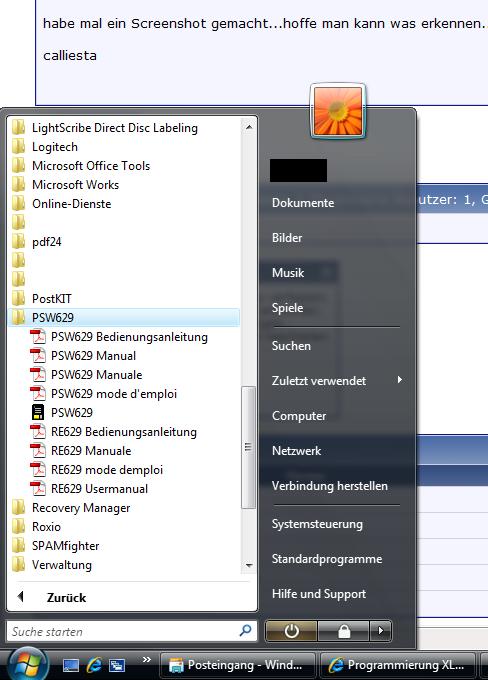The height and width of the screenshot is (680, 488).
Task: Switch to Posteingang Windows Mail taskbar button
Action: coord(237,665)
